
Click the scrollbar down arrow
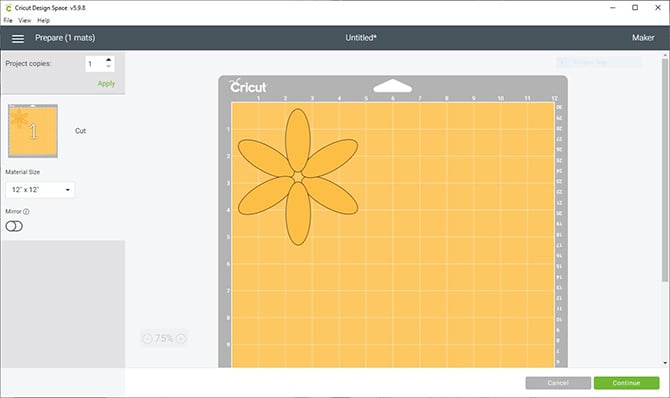(665, 363)
